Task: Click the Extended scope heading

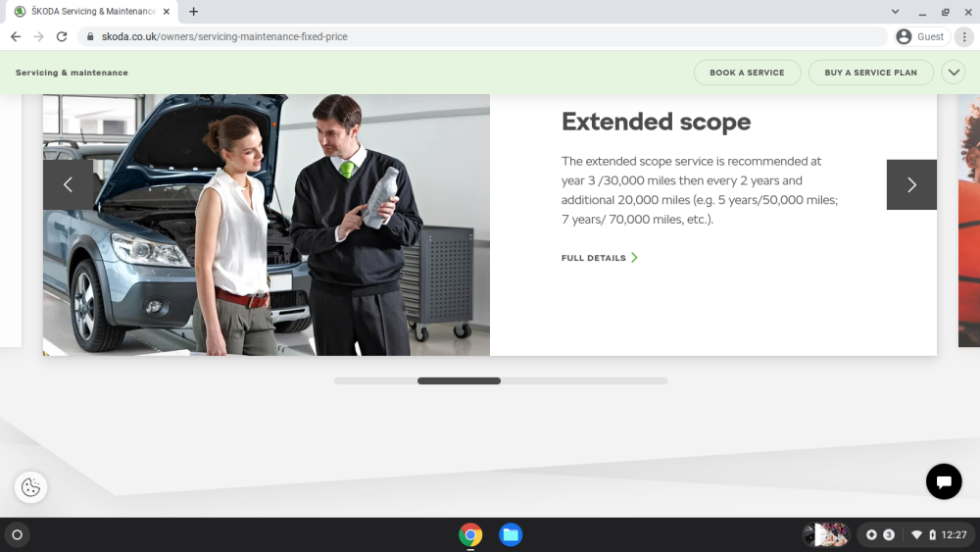Action: point(657,122)
